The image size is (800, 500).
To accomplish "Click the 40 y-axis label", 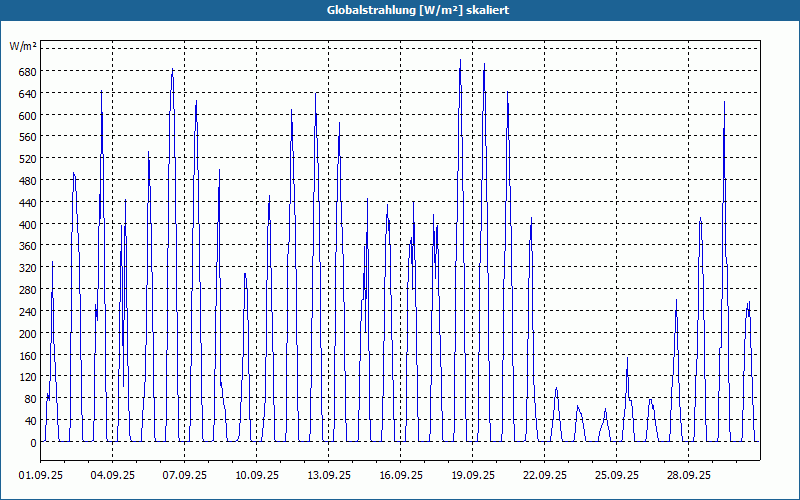I will [31, 421].
